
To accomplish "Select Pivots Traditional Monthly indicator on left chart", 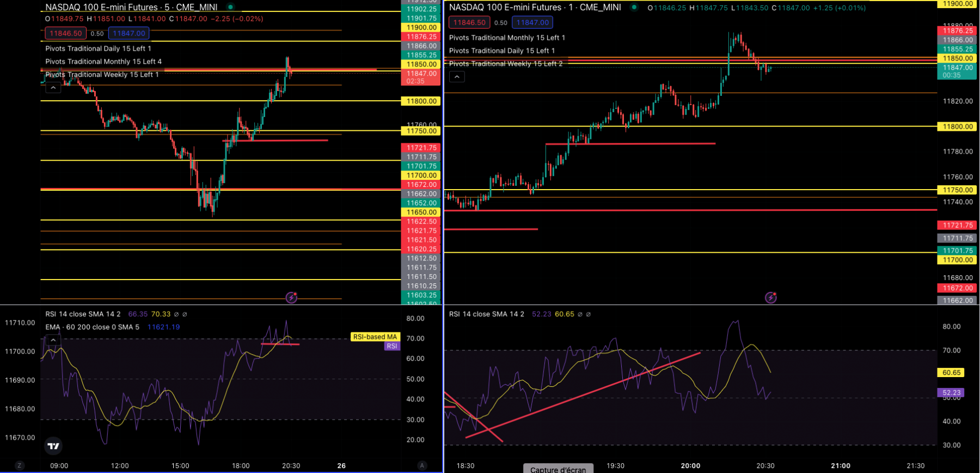I will pyautogui.click(x=103, y=62).
